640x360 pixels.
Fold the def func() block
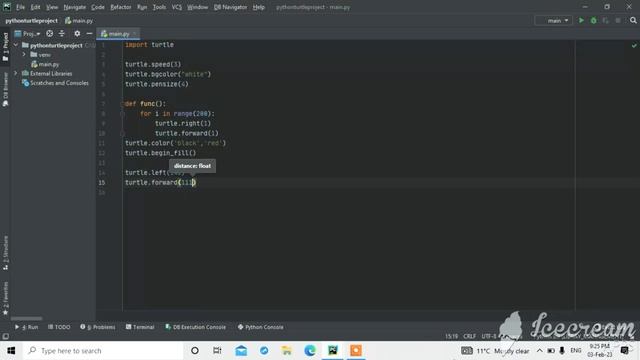(x=122, y=104)
